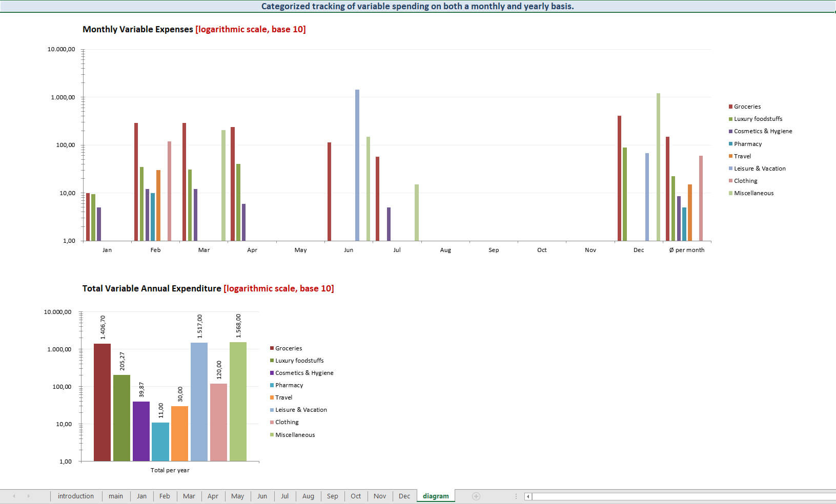Click the next sheet scroll arrow

tap(28, 496)
